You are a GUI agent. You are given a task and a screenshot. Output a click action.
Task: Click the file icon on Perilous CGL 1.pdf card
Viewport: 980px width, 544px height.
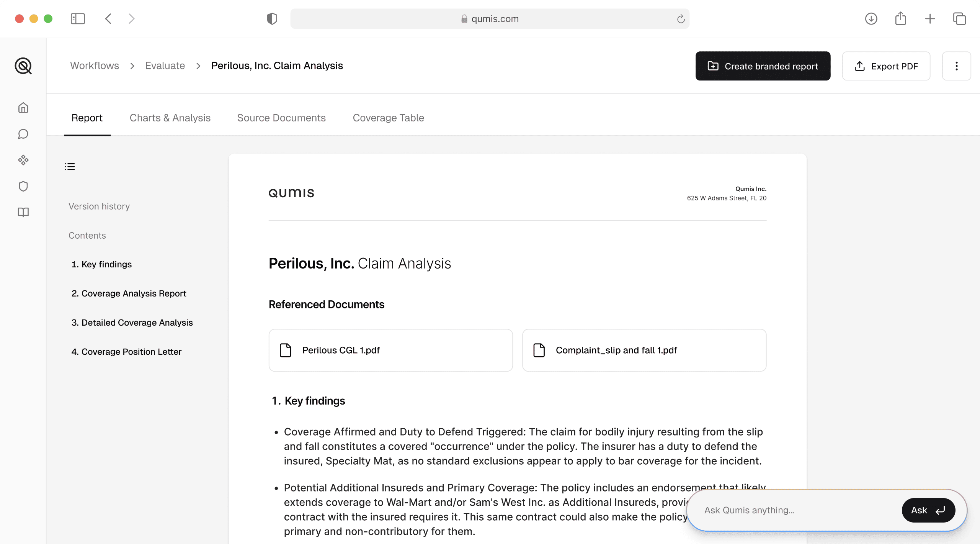(285, 350)
